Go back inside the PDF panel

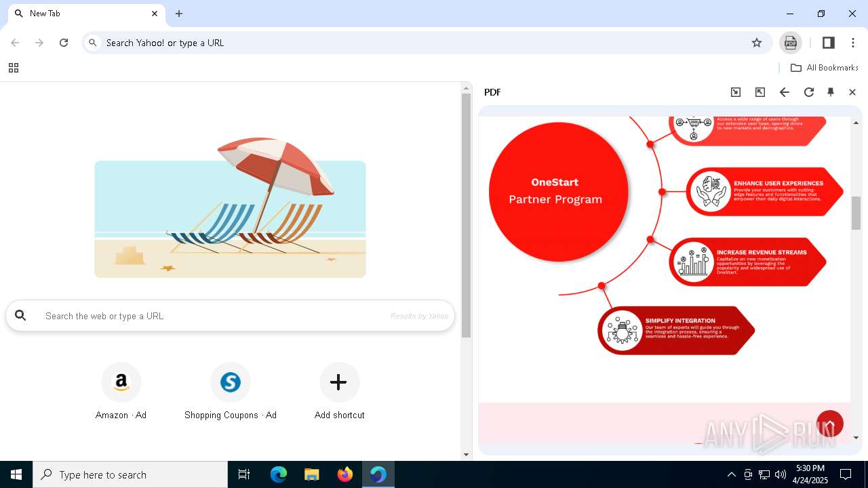point(785,92)
